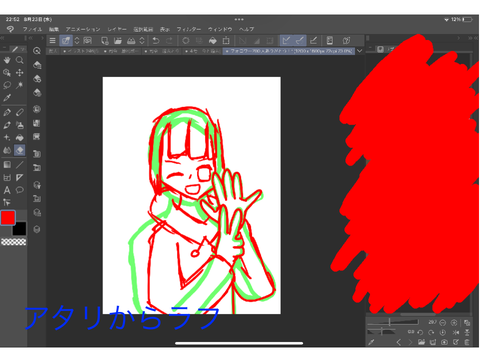
Task: Select the Hand move tool
Action: pos(7,60)
